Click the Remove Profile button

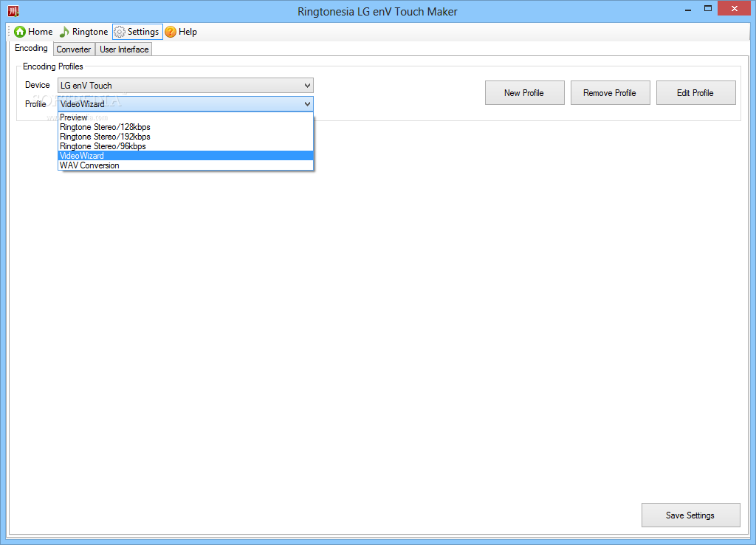[610, 92]
